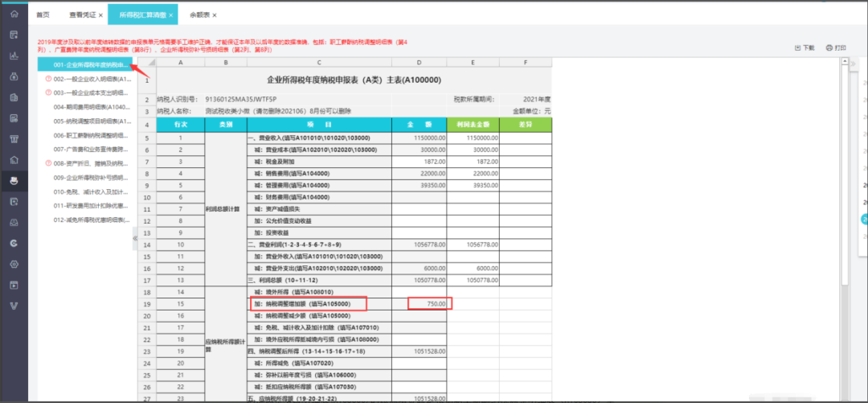Select spreadsheet row header 10
Viewport: 868px width, 403px height.
point(147,197)
